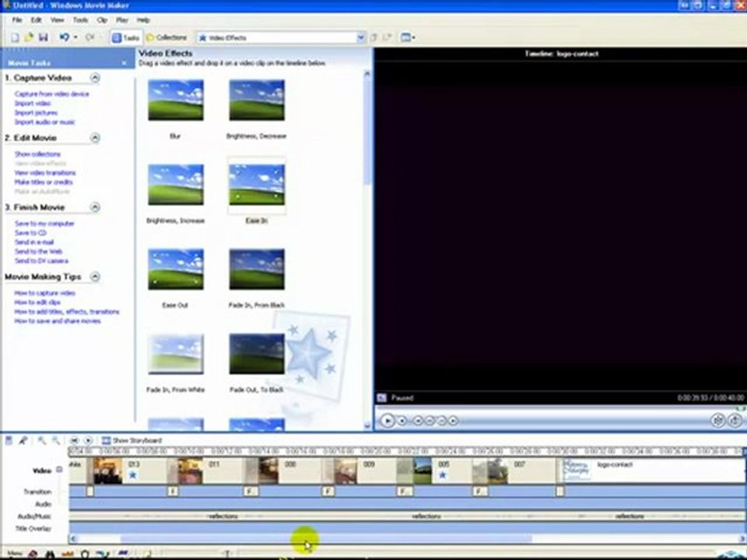
Task: Expand the Video track on timeline
Action: [60, 470]
